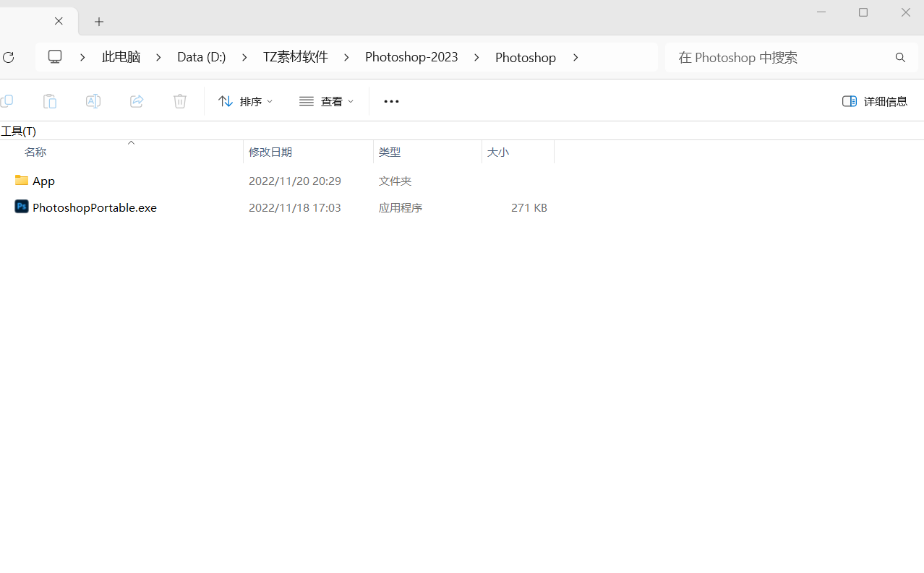Open the three-dots more options menu
This screenshot has width=924, height=573.
(391, 101)
